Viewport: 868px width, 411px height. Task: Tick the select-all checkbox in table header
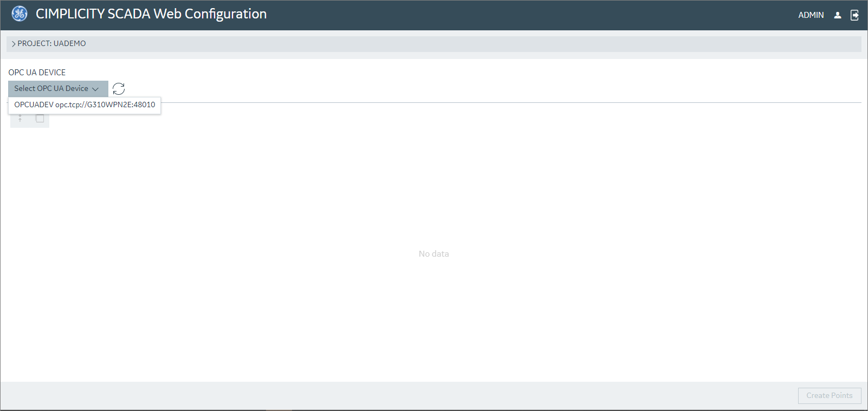[40, 119]
